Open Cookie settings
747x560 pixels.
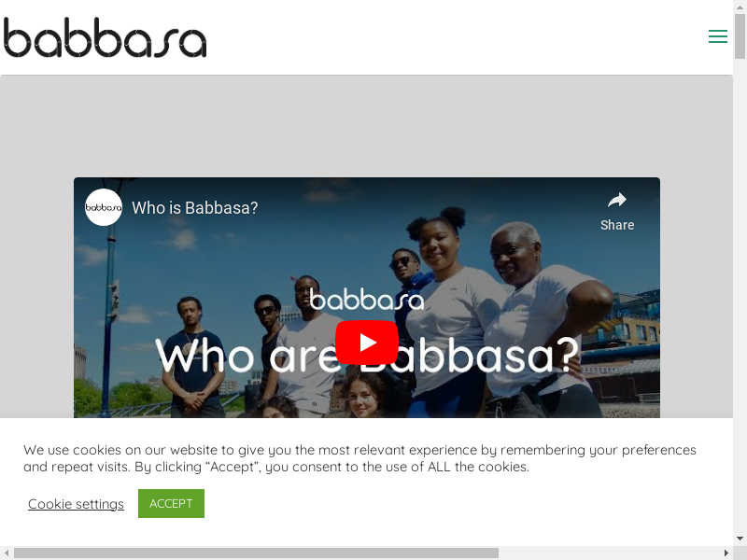pyautogui.click(x=76, y=504)
